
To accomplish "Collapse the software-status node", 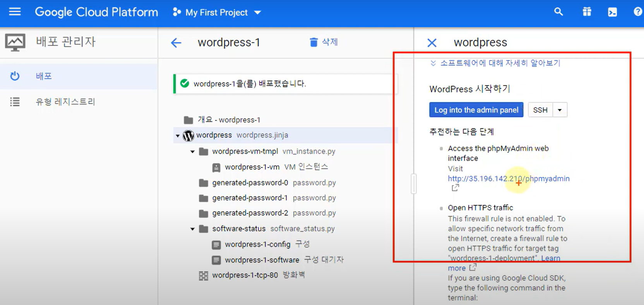I will tap(192, 229).
